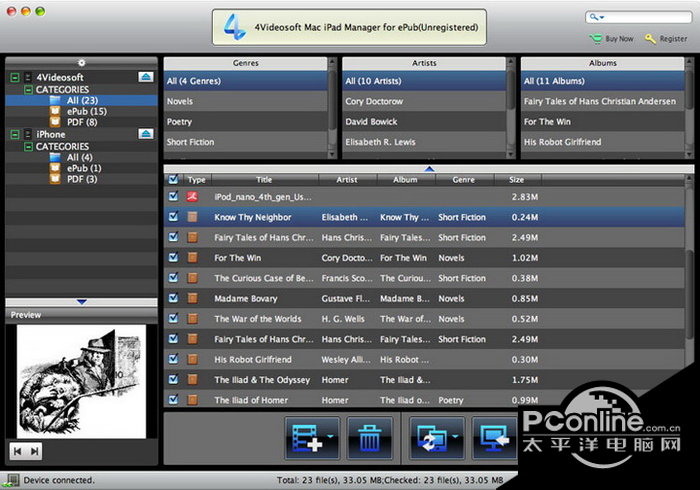Click the iPhone device icon

click(x=28, y=134)
